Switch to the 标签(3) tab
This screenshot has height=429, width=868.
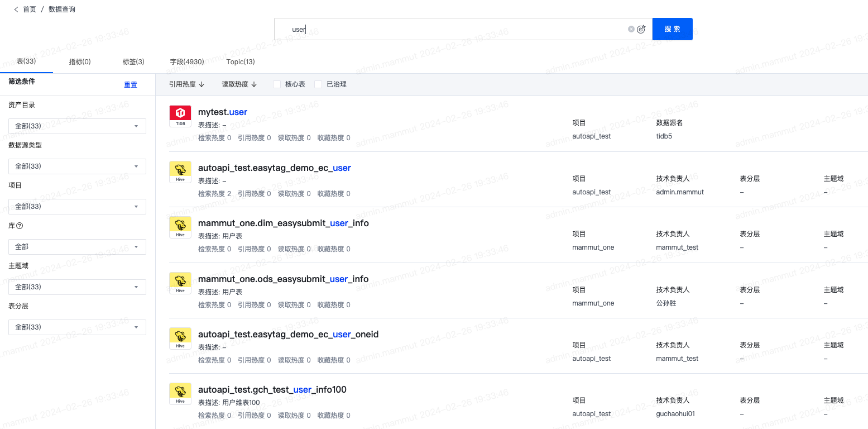tap(133, 61)
